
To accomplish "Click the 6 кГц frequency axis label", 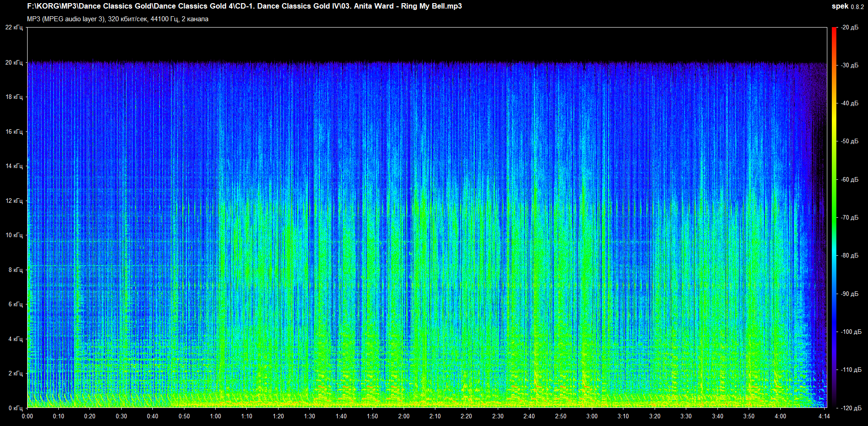I will click(15, 304).
